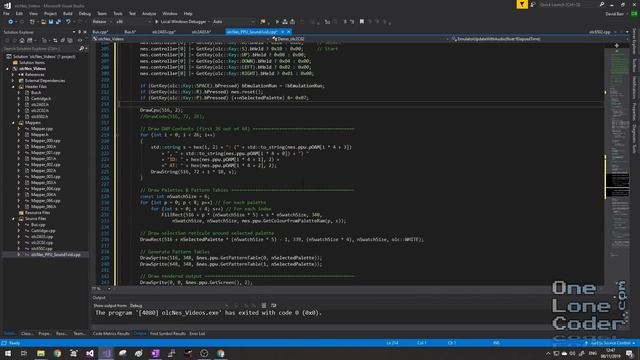Select Cartridge.cpp under Source Files
This screenshot has height=360, width=640.
[43, 231]
